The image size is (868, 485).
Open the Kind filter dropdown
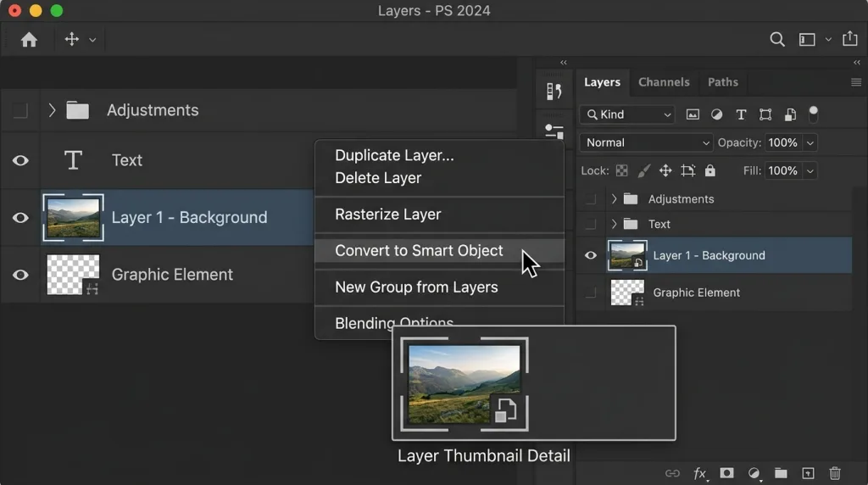[627, 114]
